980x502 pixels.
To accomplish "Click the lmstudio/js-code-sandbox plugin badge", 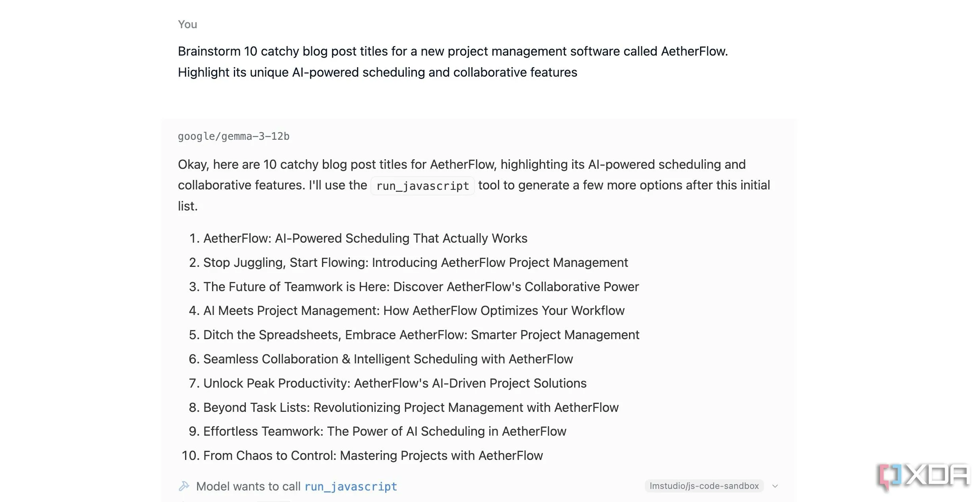I will tap(704, 486).
